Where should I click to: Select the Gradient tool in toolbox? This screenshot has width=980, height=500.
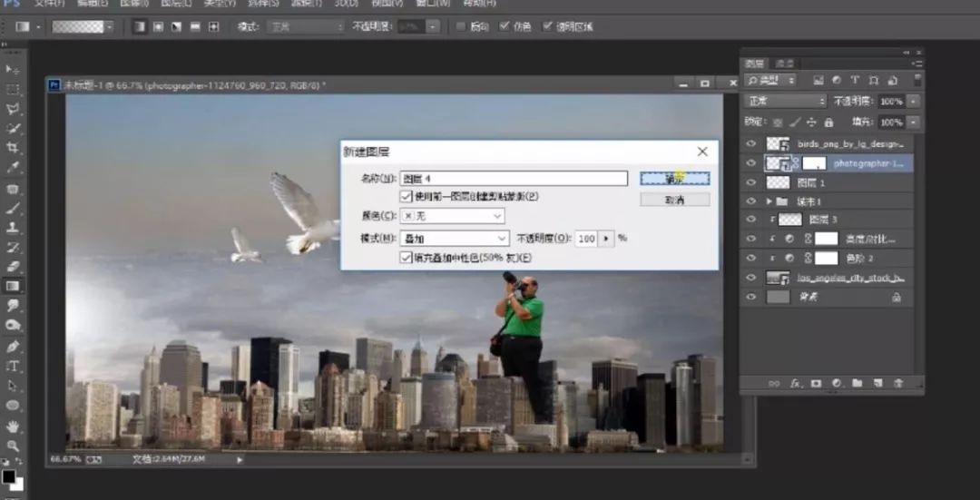click(12, 286)
